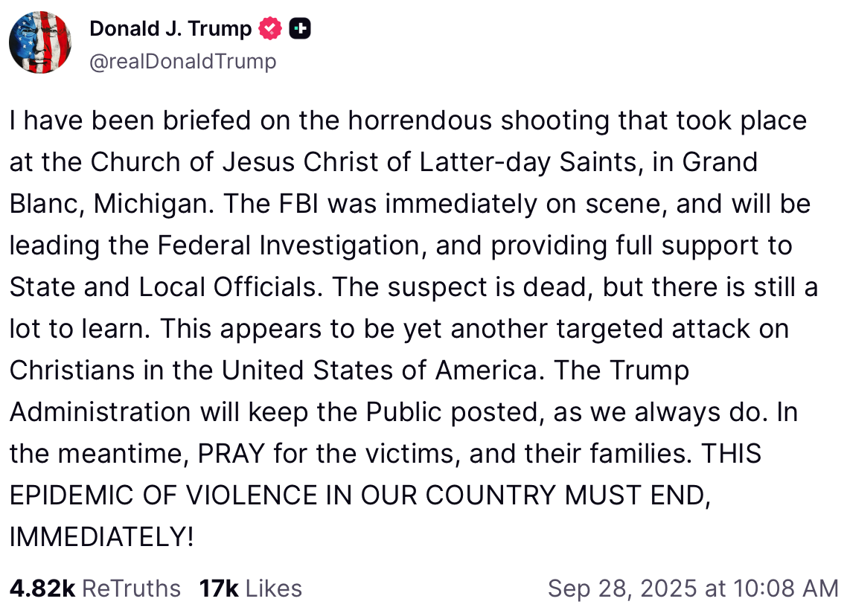Screen dimensions: 847x616
Task: Click the black plus badge icon
Action: tap(300, 29)
